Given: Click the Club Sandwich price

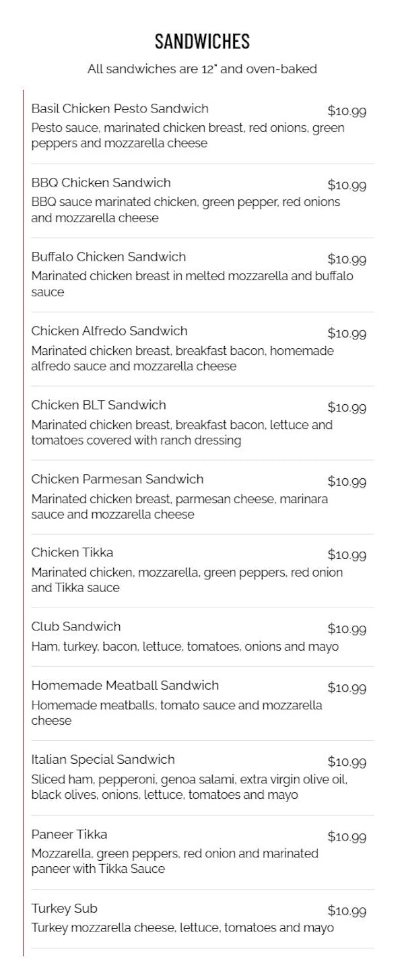Looking at the screenshot, I should click(x=347, y=629).
